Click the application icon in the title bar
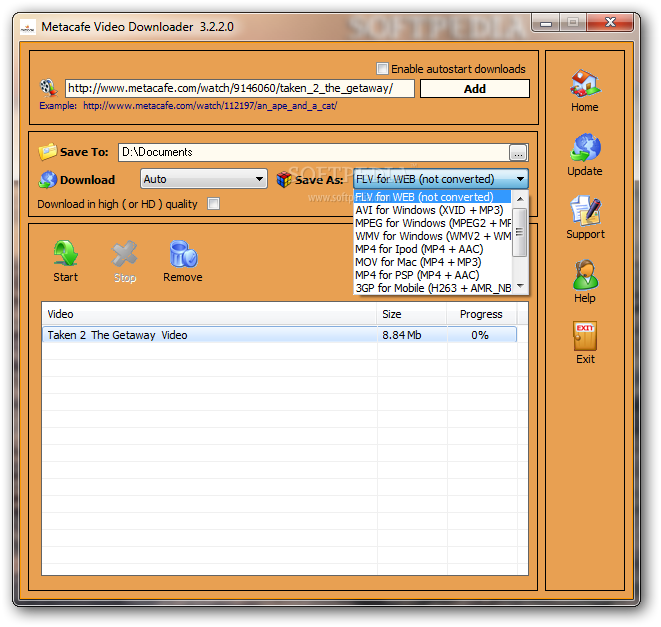 click(x=28, y=27)
